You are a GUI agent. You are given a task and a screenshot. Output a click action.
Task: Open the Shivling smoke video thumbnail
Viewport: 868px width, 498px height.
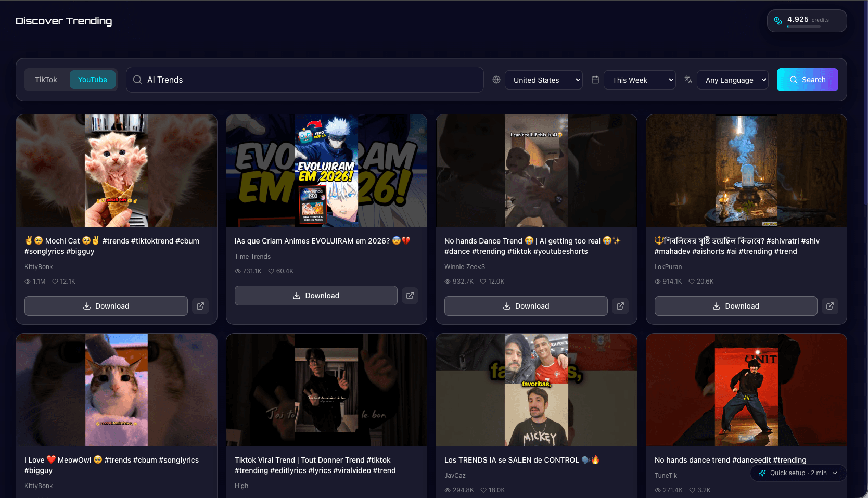click(746, 171)
